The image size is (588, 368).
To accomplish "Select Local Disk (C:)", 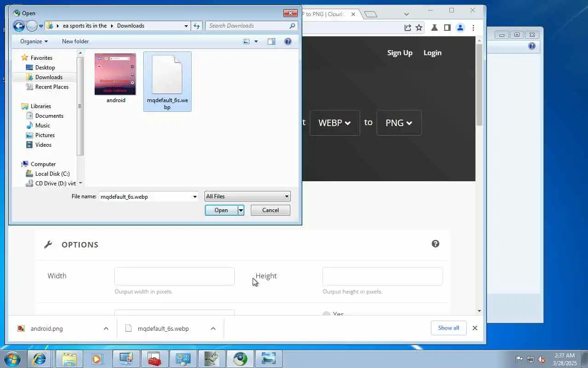I will pyautogui.click(x=52, y=174).
